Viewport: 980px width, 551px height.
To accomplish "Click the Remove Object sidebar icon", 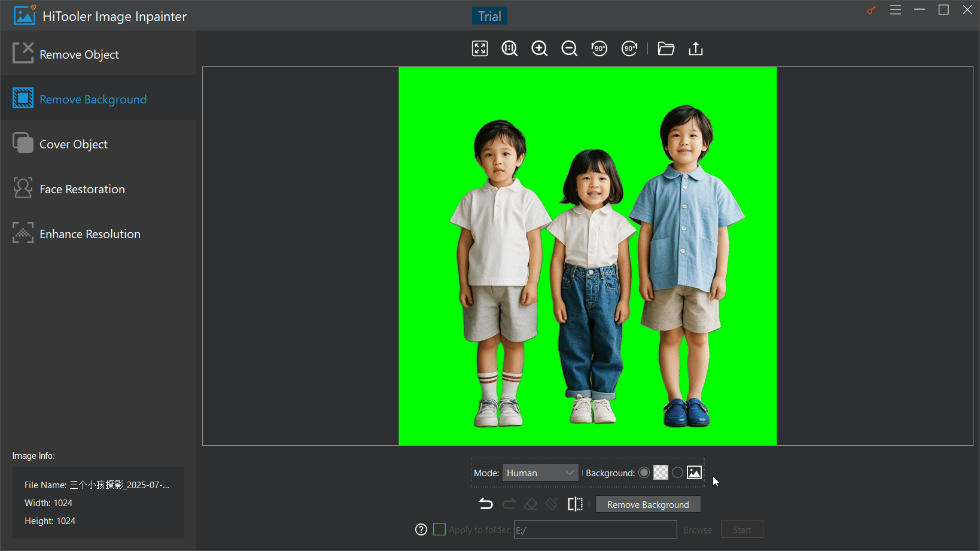I will tap(23, 53).
